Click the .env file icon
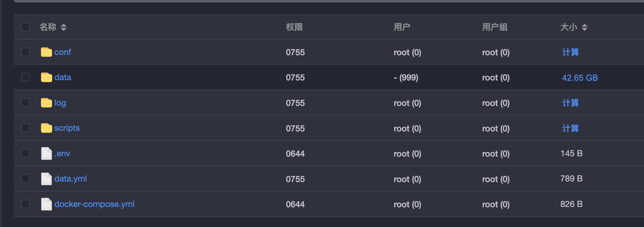This screenshot has height=227, width=644. [x=46, y=153]
